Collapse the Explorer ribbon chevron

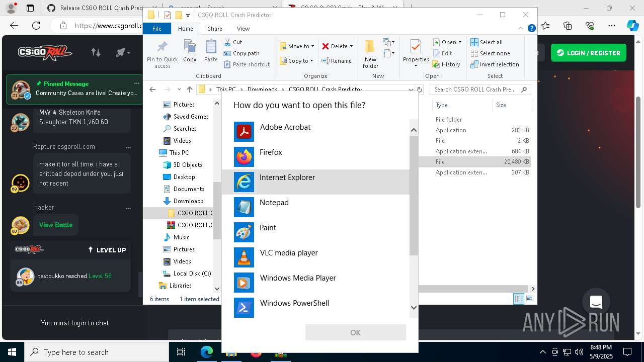pos(521,29)
